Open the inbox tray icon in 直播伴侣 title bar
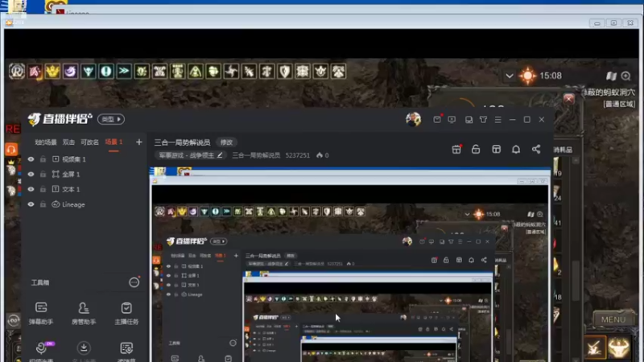 coord(469,119)
